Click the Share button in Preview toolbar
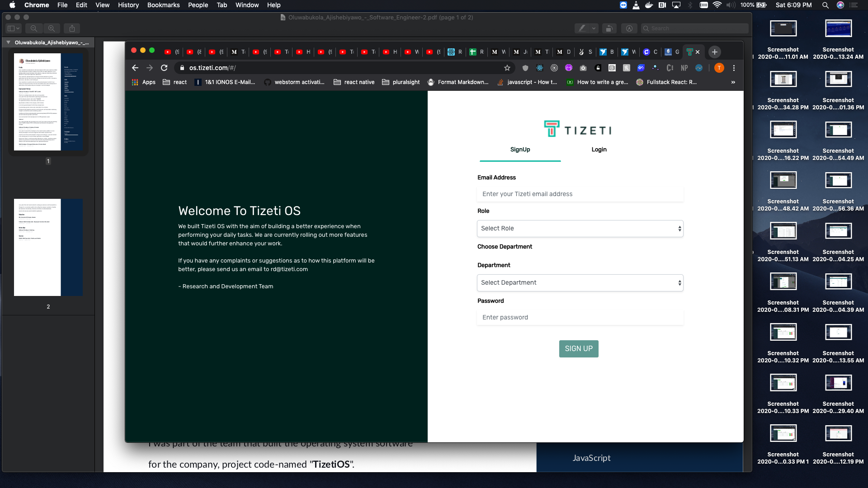 tap(72, 28)
